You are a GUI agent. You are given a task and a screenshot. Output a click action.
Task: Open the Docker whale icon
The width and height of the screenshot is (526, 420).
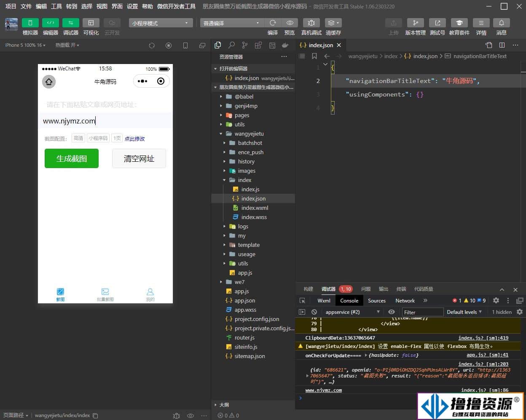pyautogui.click(x=285, y=45)
